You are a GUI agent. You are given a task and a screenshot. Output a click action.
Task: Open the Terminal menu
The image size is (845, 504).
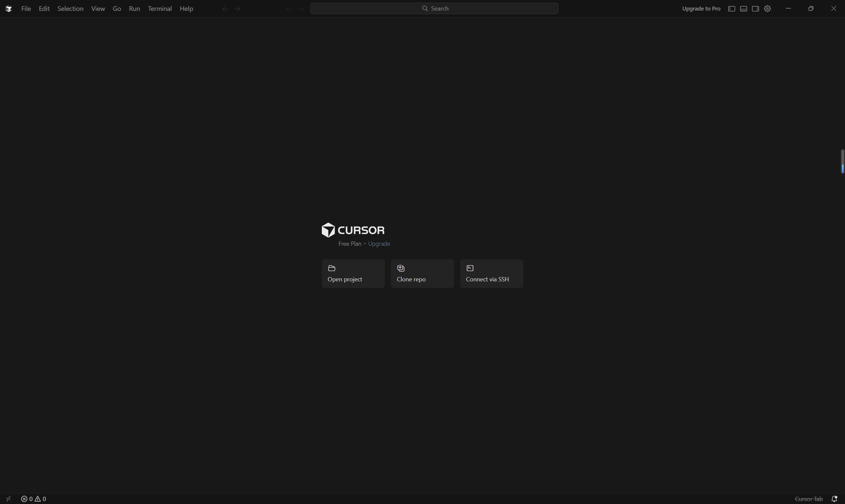[x=160, y=9]
